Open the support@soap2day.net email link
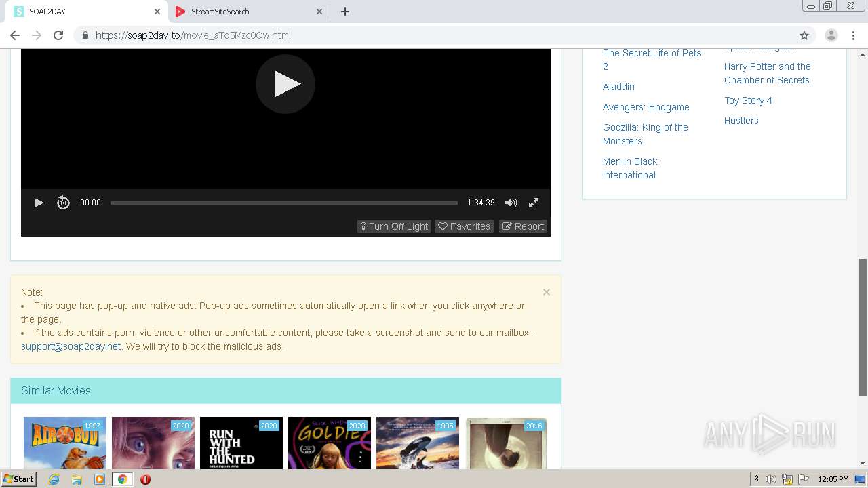Viewport: 868px width, 488px height. click(71, 346)
